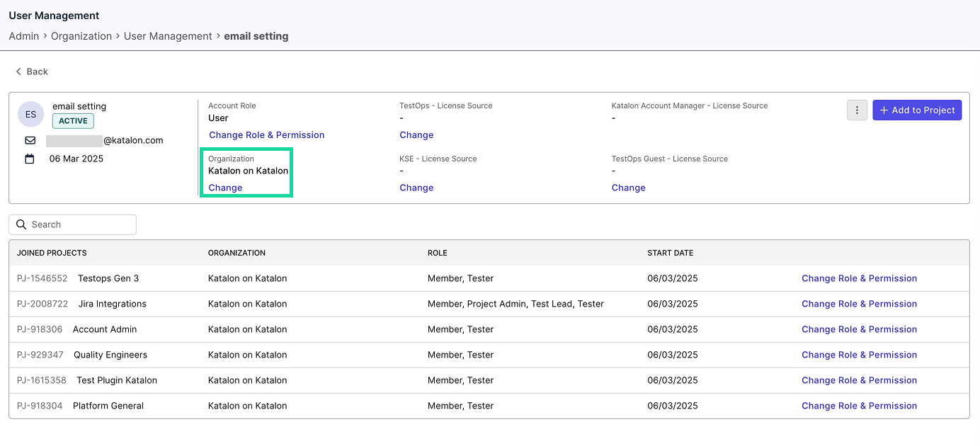Click the 06 Mar 2025 join date

(x=76, y=159)
